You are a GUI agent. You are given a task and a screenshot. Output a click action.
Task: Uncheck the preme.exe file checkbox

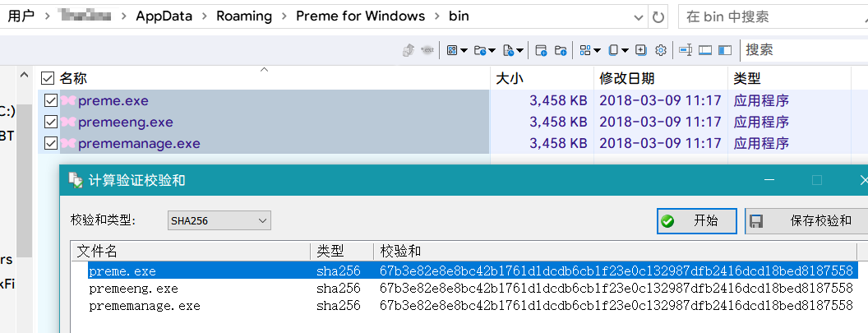tap(51, 100)
